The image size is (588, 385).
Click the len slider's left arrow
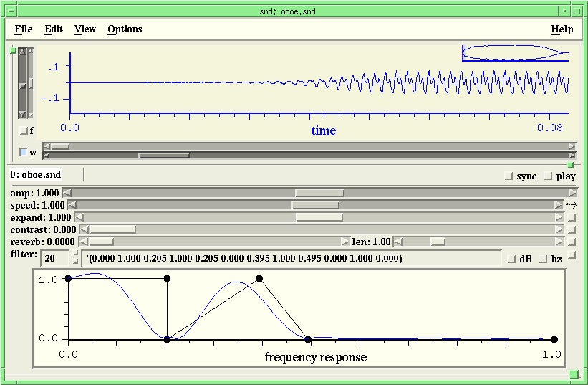(x=397, y=242)
